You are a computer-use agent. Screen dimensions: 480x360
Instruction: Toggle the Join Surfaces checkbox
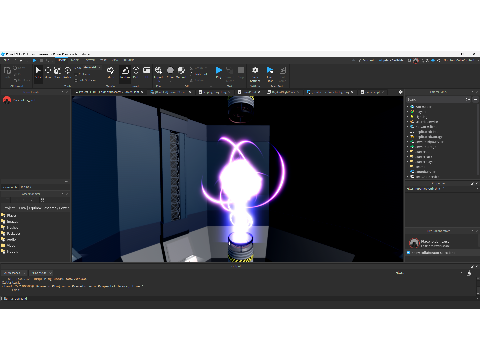[76, 80]
